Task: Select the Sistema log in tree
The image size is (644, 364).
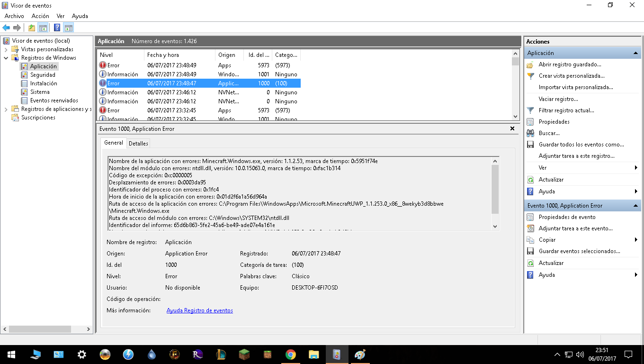Action: tap(40, 92)
